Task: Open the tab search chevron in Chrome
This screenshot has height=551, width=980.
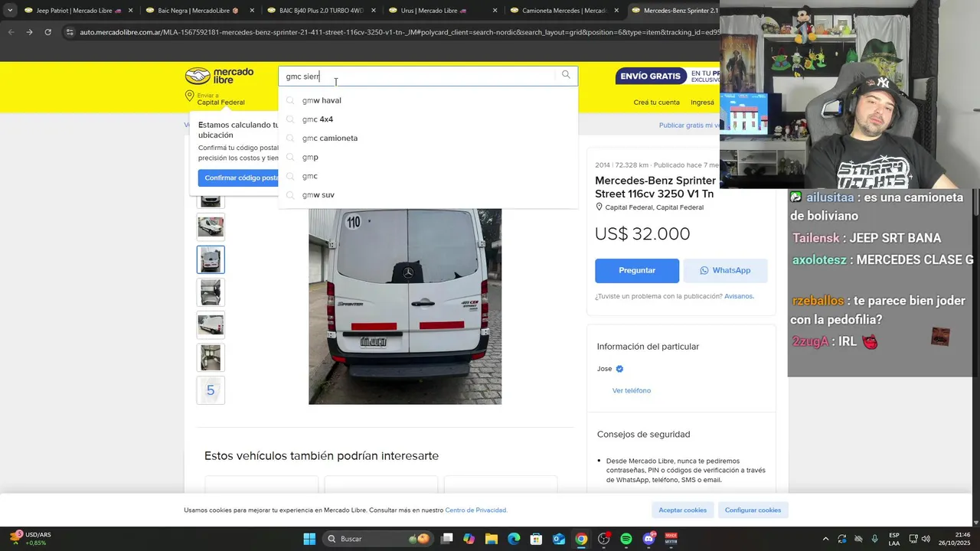Action: 9,11
